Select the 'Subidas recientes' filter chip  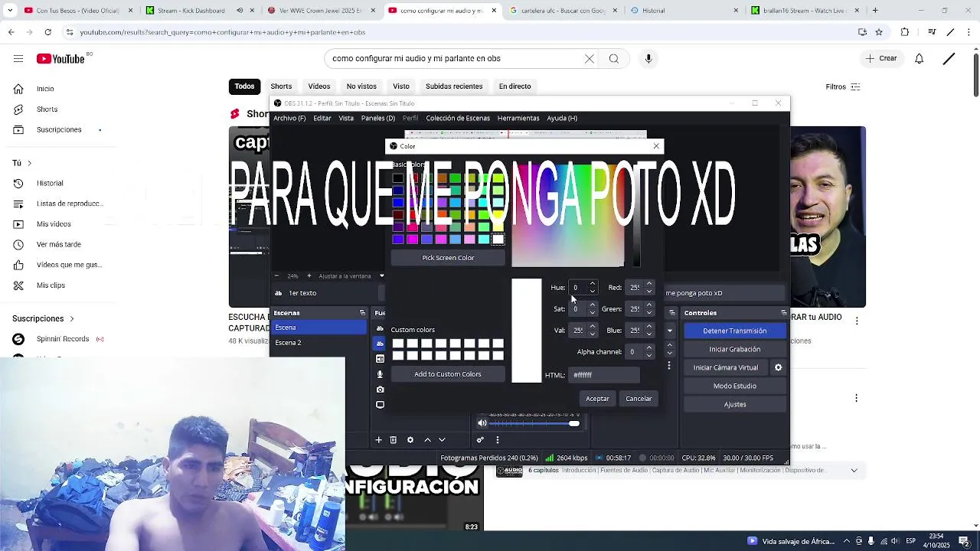454,86
